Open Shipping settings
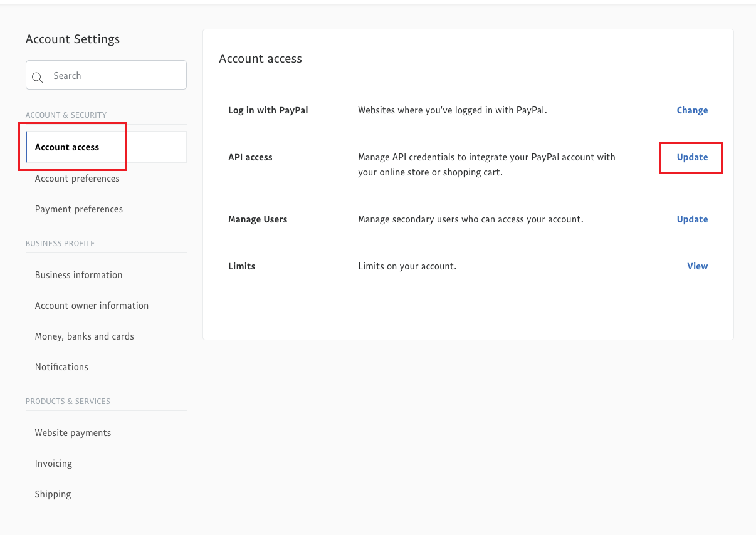Image resolution: width=756 pixels, height=535 pixels. tap(53, 494)
